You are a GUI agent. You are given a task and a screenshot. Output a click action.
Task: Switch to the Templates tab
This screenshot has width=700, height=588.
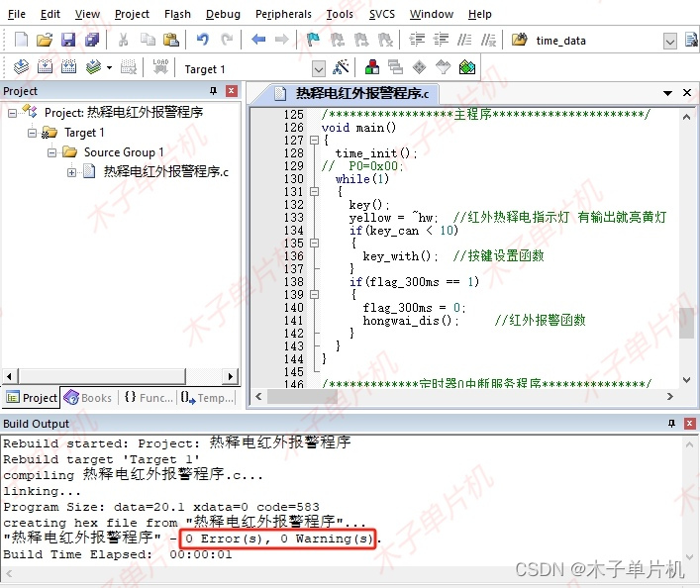click(207, 397)
